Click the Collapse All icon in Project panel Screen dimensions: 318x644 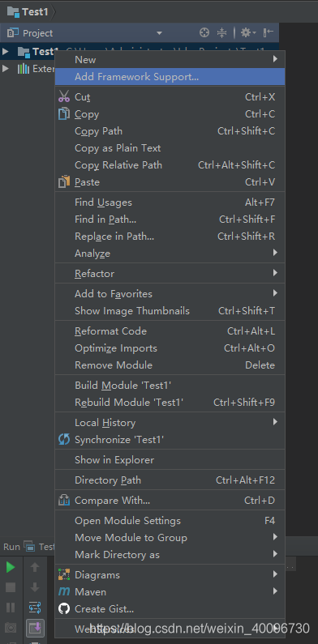221,32
